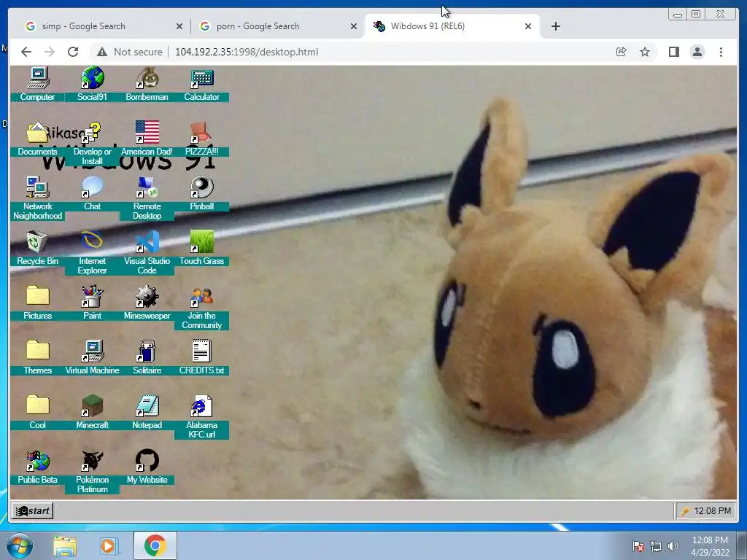Go back in Chrome
This screenshot has height=560, width=747.
(26, 52)
